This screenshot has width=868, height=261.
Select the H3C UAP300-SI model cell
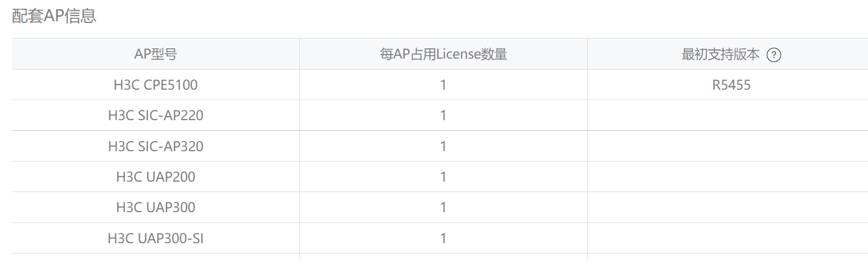(x=155, y=237)
